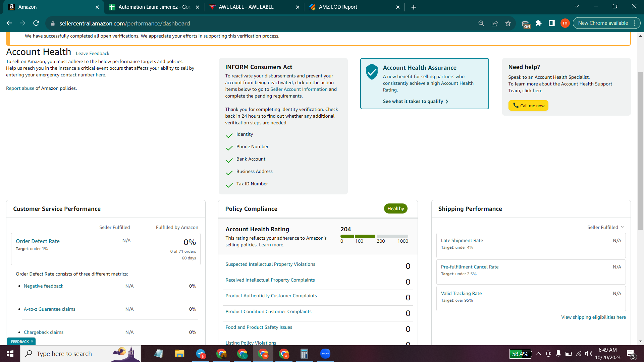Open the Chargeback claims link
This screenshot has height=362, width=644.
pyautogui.click(x=43, y=332)
